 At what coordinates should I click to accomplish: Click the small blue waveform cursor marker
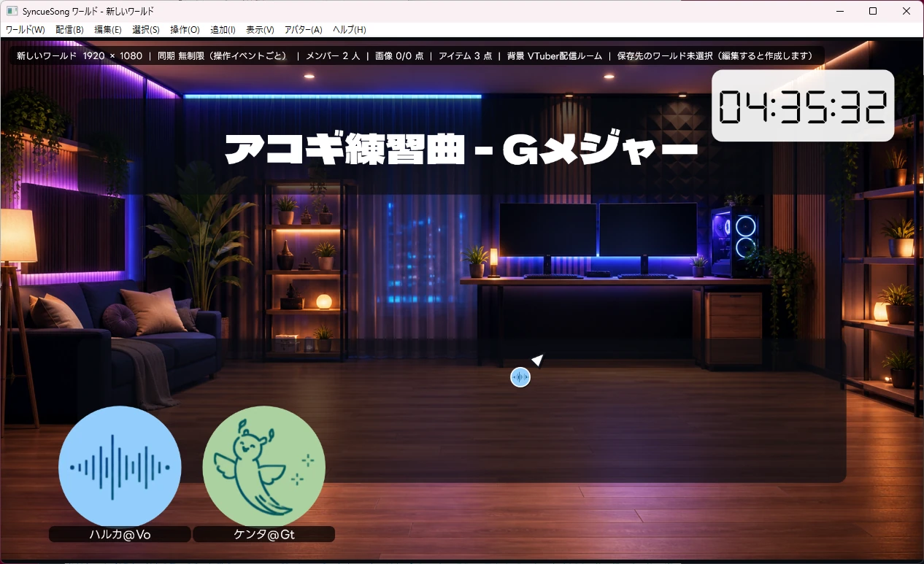520,377
